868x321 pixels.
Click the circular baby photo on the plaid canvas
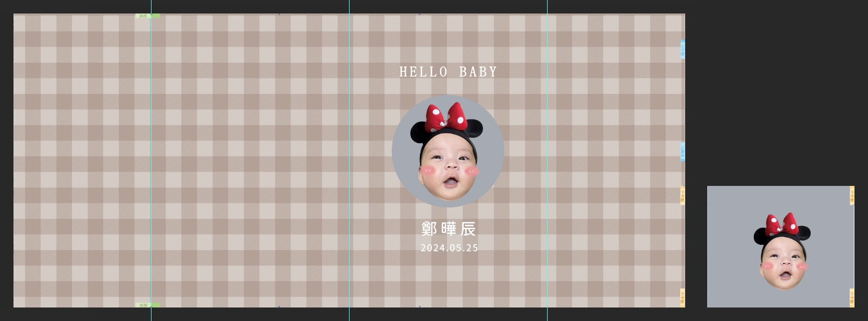448,151
